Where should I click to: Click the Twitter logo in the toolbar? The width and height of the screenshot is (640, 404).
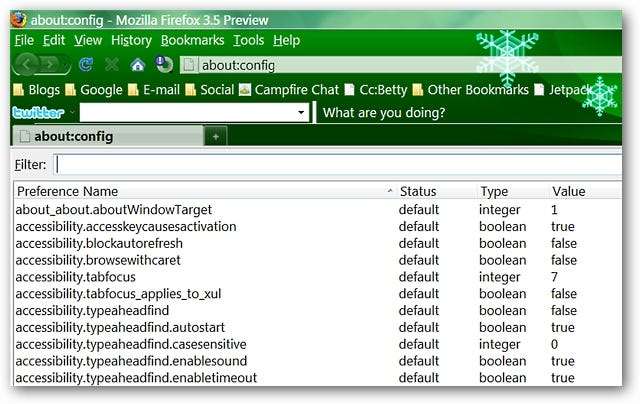[38, 112]
